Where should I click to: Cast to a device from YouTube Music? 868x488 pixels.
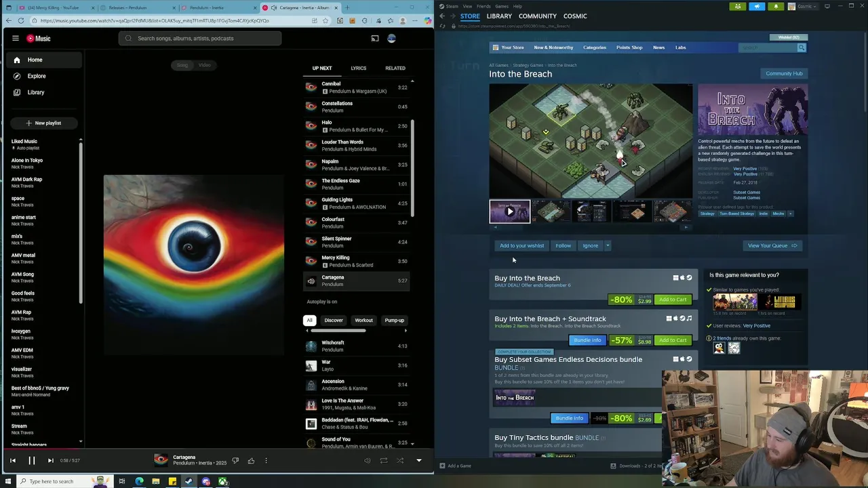(x=374, y=39)
